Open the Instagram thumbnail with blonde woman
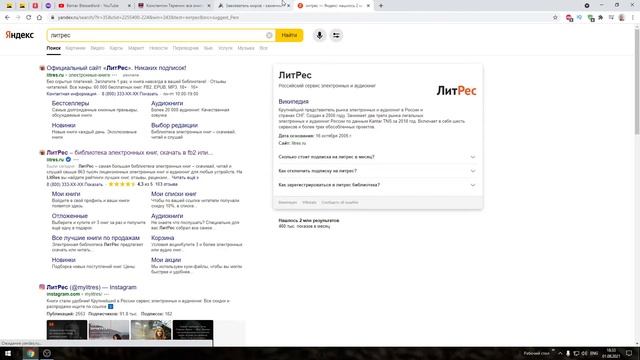The image size is (640, 360). pos(151,330)
